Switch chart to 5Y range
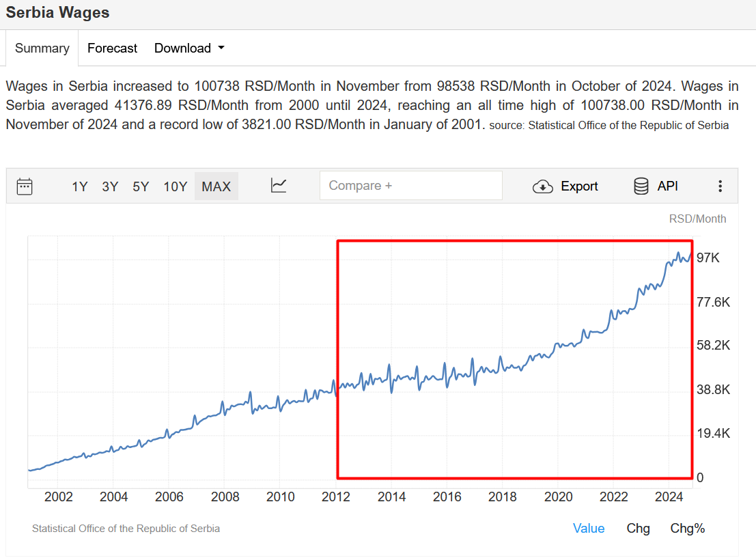The image size is (756, 558). (141, 186)
